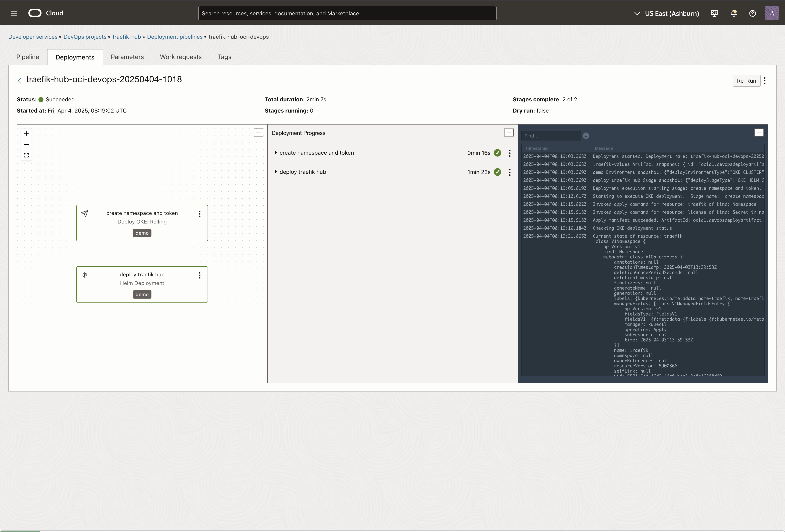Open Cloud Shell developer tools icon
Image resolution: width=785 pixels, height=532 pixels.
coord(714,13)
